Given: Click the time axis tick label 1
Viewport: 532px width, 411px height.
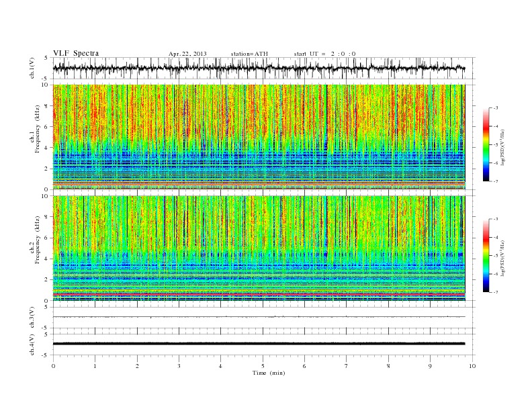Looking at the screenshot, I should pyautogui.click(x=95, y=366).
